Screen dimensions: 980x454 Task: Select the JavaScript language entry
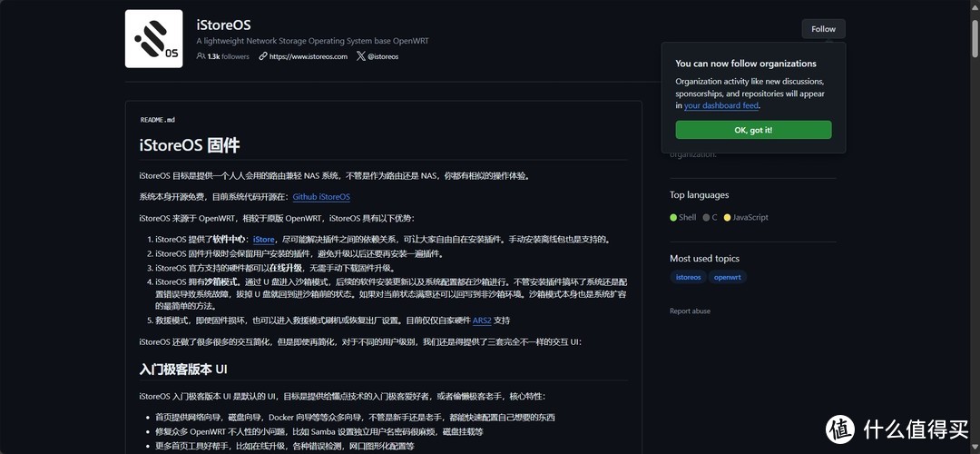[746, 218]
